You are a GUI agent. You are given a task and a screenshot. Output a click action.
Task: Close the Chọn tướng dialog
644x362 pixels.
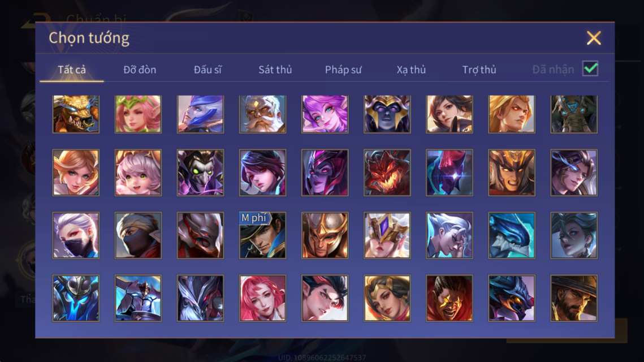tap(594, 38)
